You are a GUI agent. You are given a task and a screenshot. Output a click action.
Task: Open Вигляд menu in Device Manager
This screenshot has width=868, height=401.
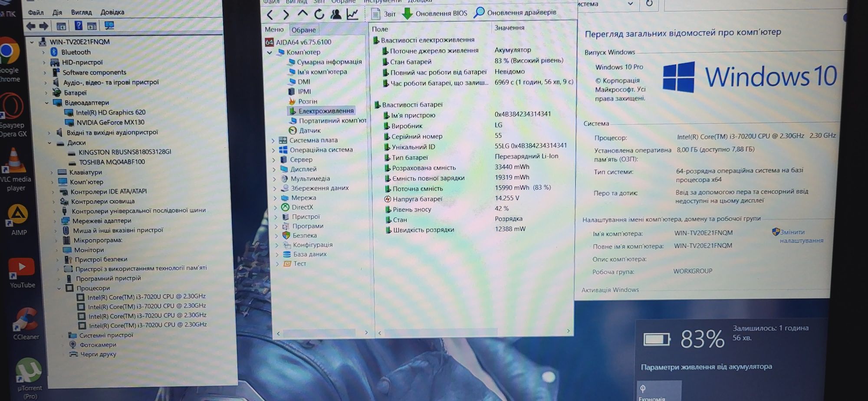[x=81, y=12]
